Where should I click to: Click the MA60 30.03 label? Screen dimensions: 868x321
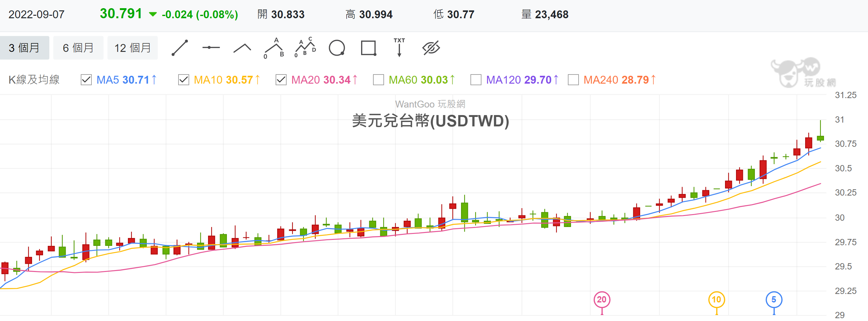pos(422,80)
